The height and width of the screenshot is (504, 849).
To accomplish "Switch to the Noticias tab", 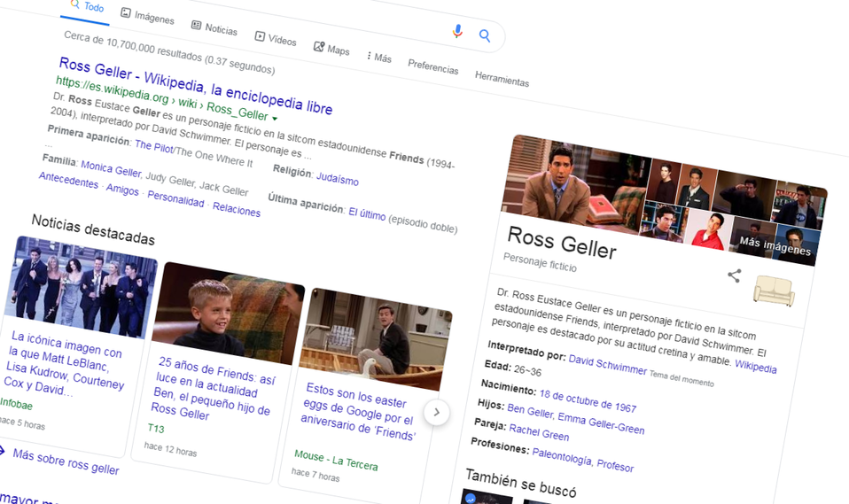I will pyautogui.click(x=214, y=27).
